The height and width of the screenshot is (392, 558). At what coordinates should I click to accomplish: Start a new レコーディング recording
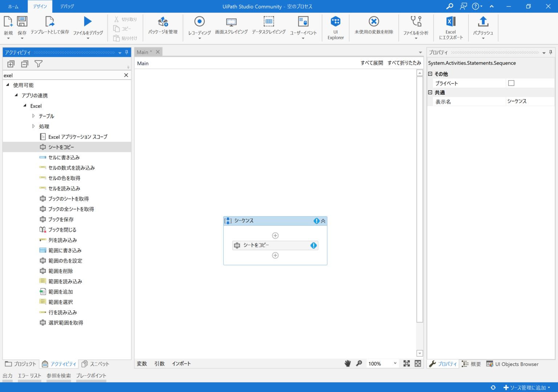199,27
